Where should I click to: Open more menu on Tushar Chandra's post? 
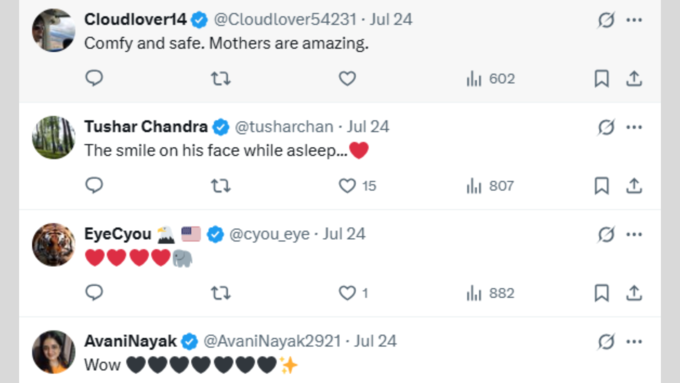634,127
